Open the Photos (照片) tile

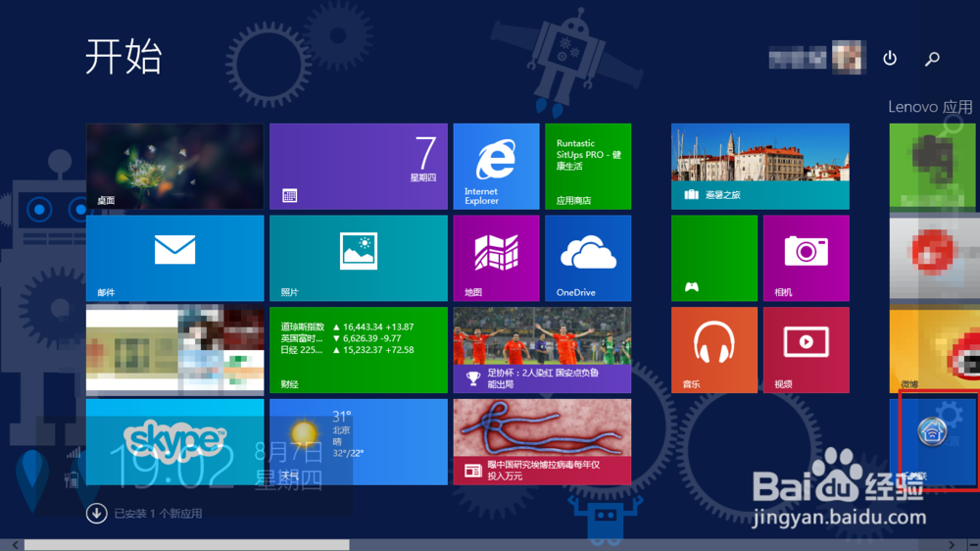click(358, 258)
